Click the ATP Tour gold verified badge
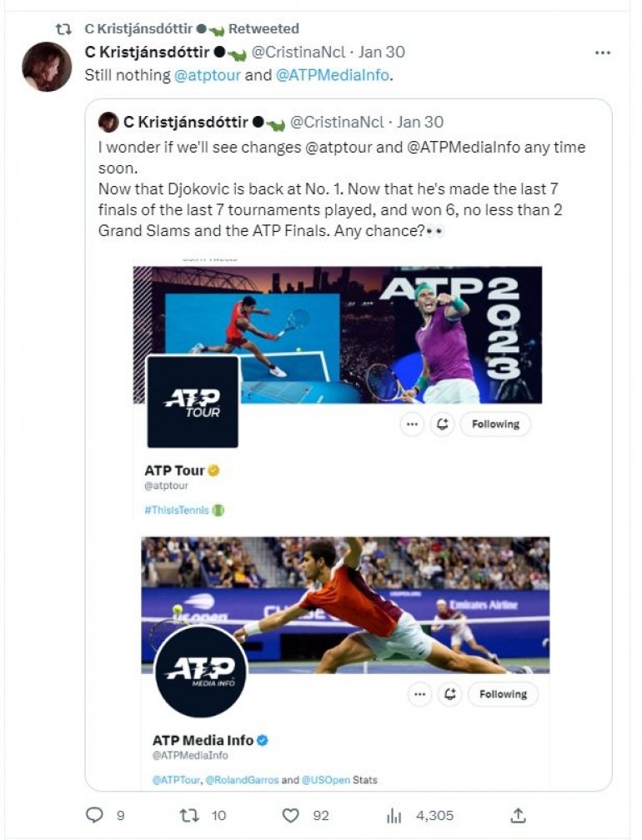 (213, 471)
